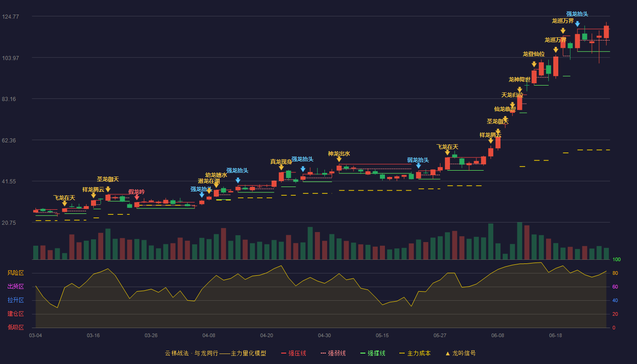Click the 出货区 zone label
637x364 pixels.
click(x=15, y=287)
